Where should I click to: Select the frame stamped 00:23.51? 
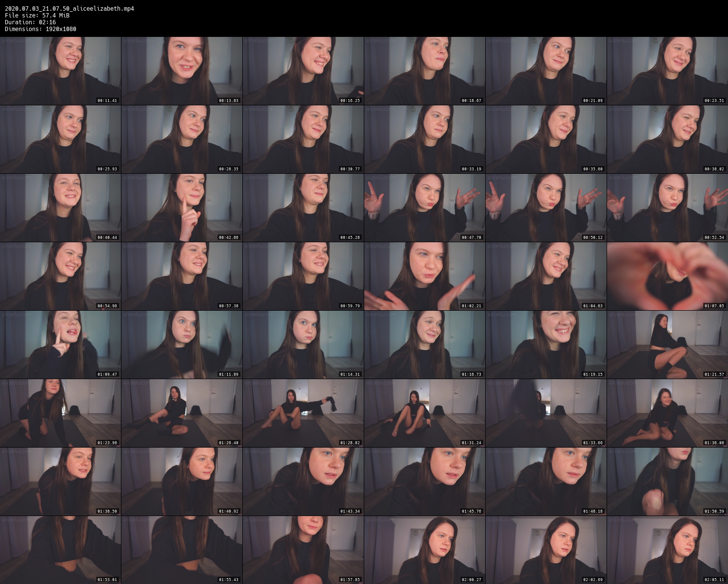pyautogui.click(x=667, y=70)
